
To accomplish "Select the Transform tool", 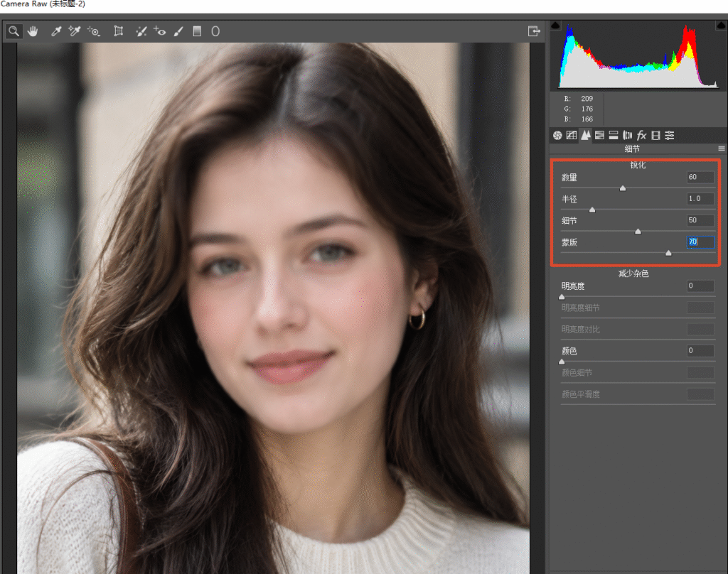I will 119,31.
